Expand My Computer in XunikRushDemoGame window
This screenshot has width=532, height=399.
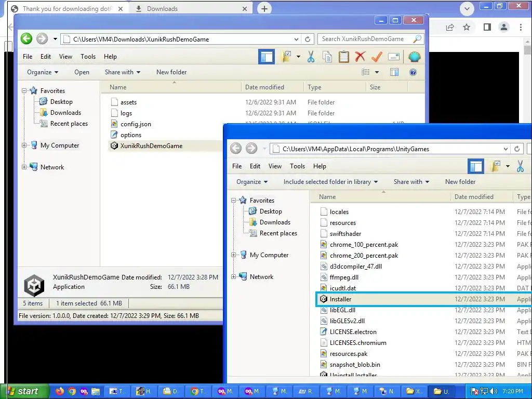tap(24, 145)
